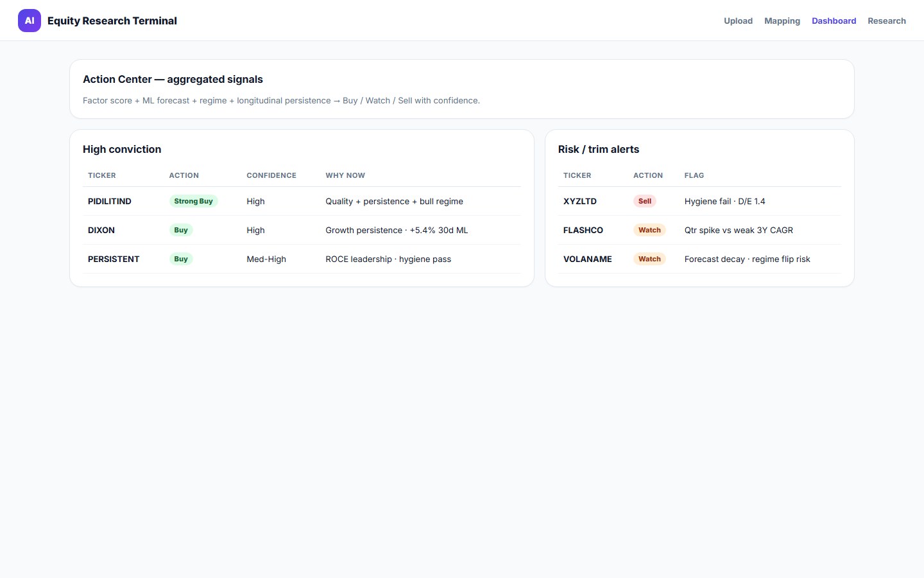Click 'Growth persistence · +5.4% 30d ML' text
The height and width of the screenshot is (578, 924).
pos(397,230)
